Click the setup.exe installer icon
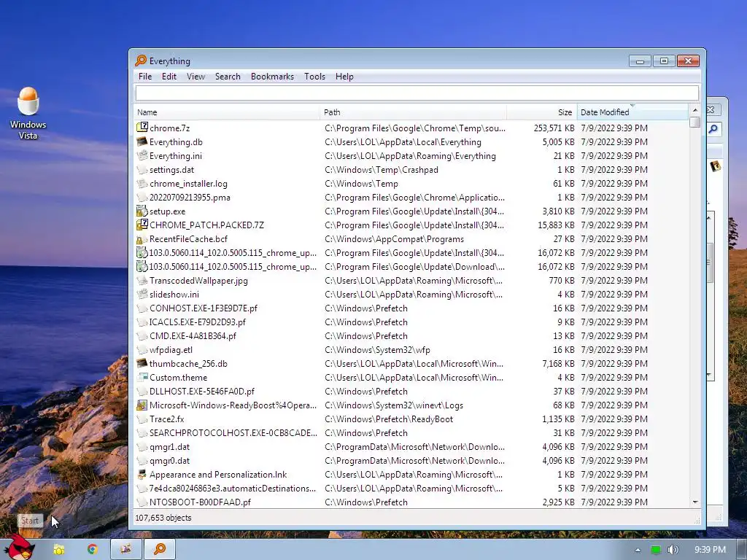The image size is (747, 560). (142, 211)
